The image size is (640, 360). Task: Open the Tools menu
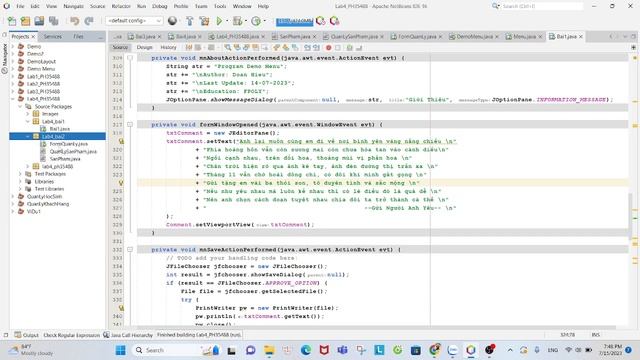click(220, 6)
